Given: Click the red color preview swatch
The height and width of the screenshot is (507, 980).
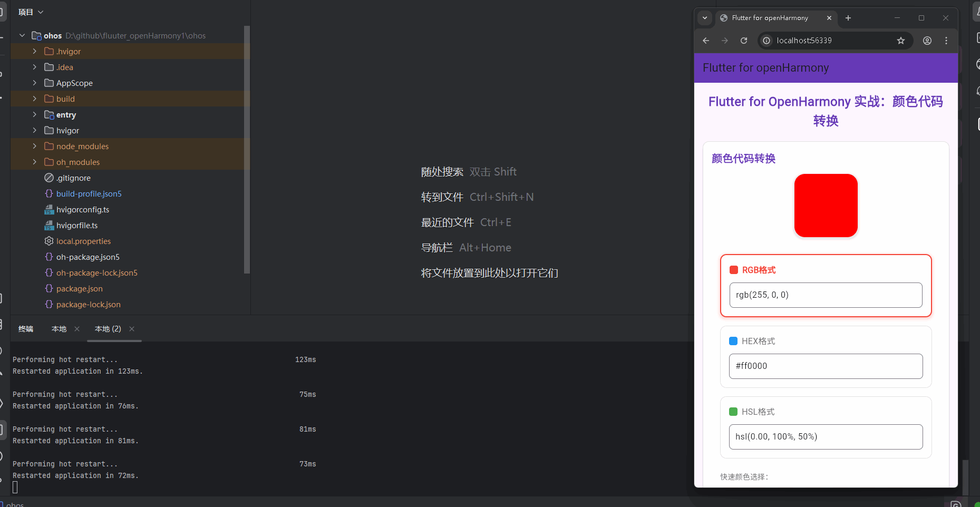Looking at the screenshot, I should [x=826, y=206].
